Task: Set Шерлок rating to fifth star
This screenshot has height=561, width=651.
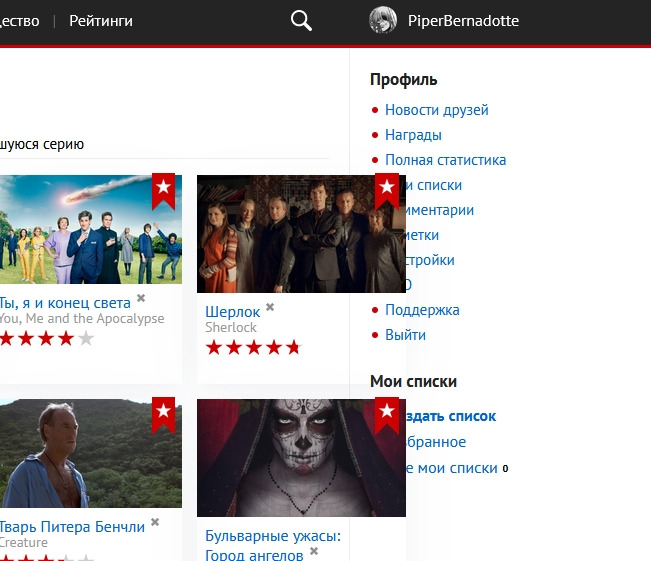Action: [294, 348]
